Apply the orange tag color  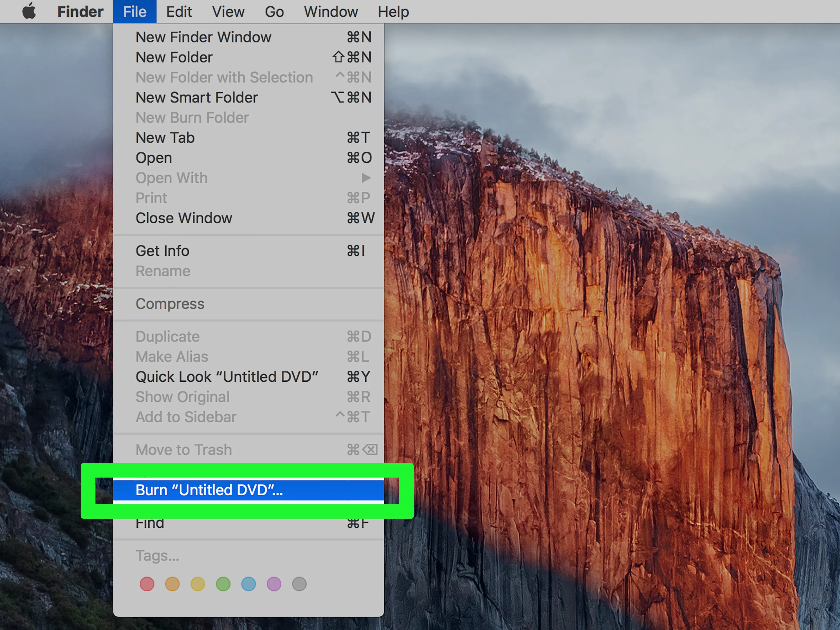172,584
